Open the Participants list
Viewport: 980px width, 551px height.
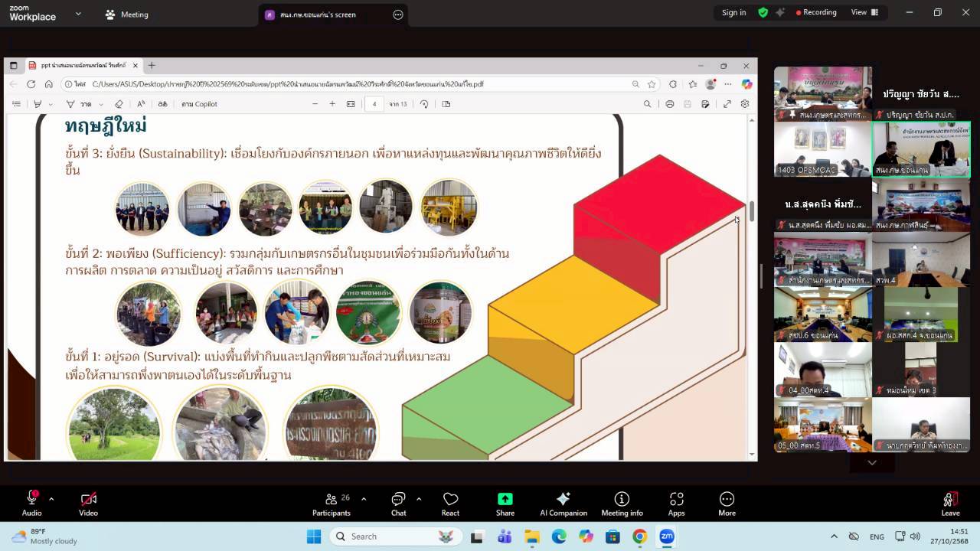click(332, 503)
